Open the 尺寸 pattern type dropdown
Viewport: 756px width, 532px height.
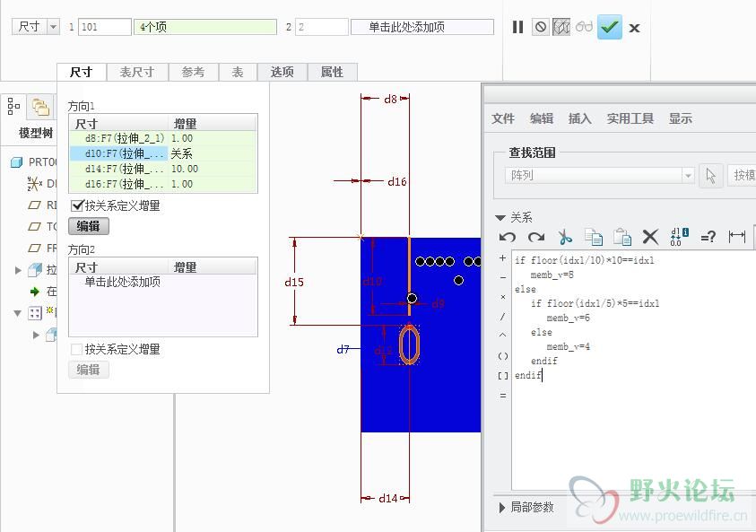point(54,27)
